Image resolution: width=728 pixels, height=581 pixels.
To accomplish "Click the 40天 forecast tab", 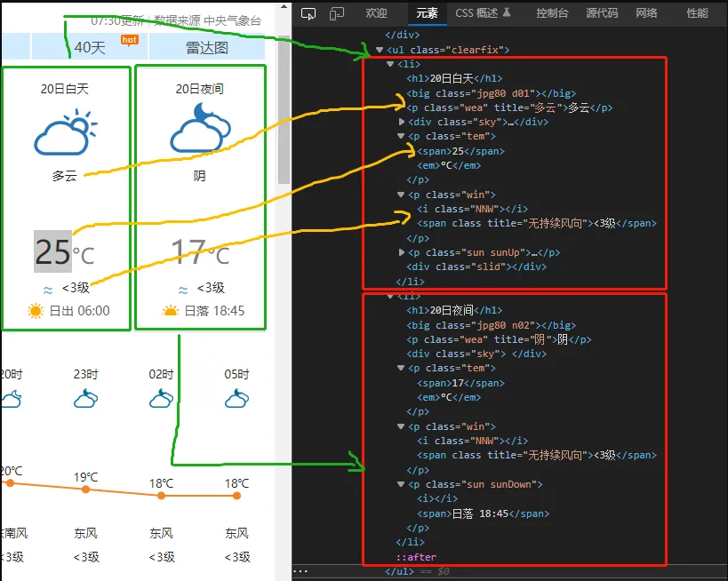I will 90,47.
